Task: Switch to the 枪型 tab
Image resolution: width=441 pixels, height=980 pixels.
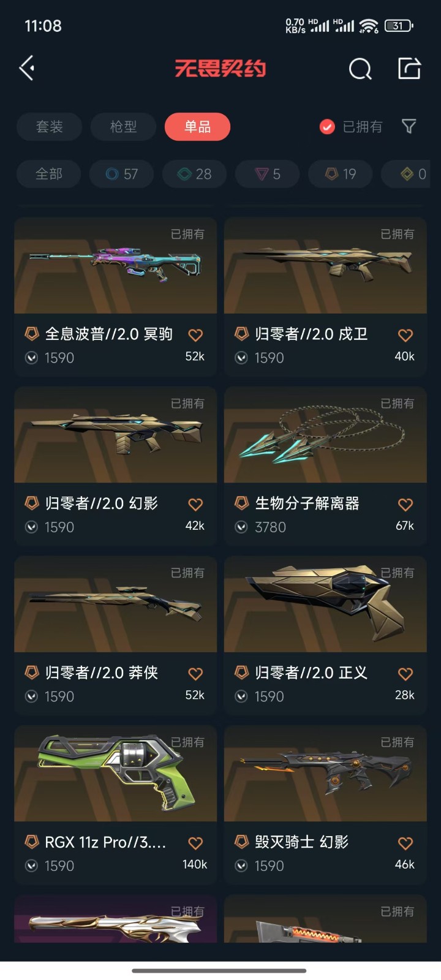Action: tap(123, 127)
